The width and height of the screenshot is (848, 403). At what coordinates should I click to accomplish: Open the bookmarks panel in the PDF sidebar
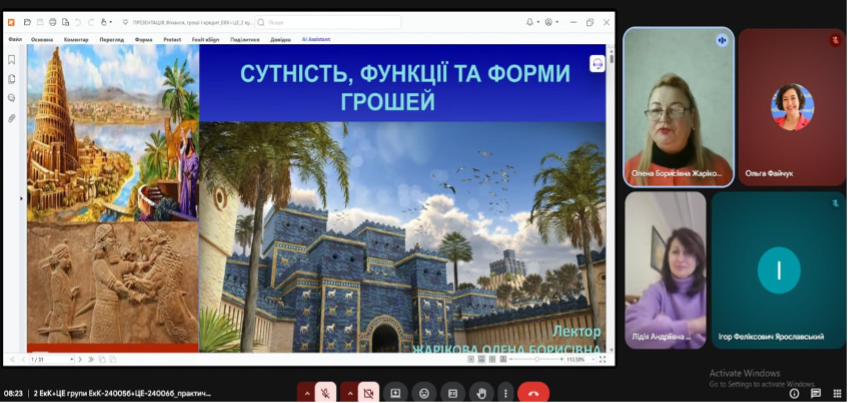pyautogui.click(x=12, y=59)
